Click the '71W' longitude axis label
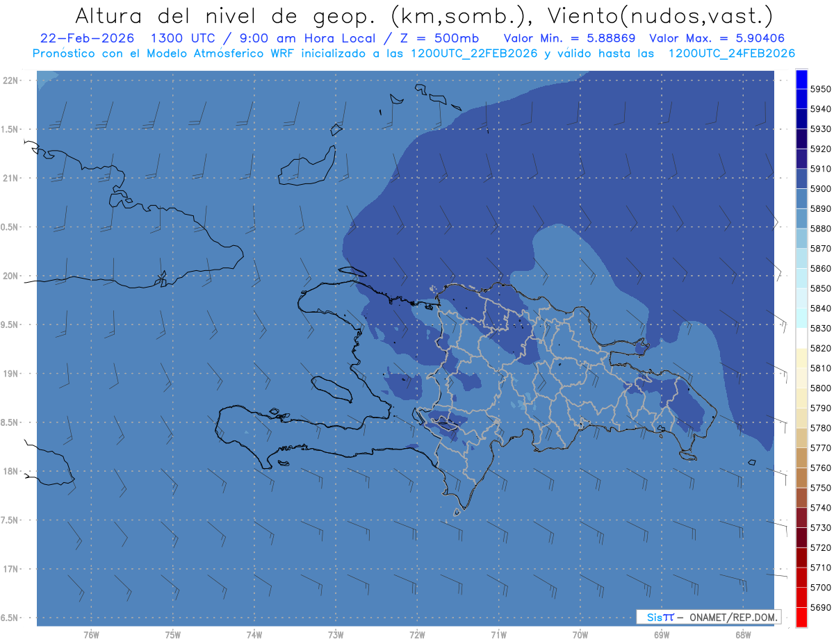 (498, 635)
